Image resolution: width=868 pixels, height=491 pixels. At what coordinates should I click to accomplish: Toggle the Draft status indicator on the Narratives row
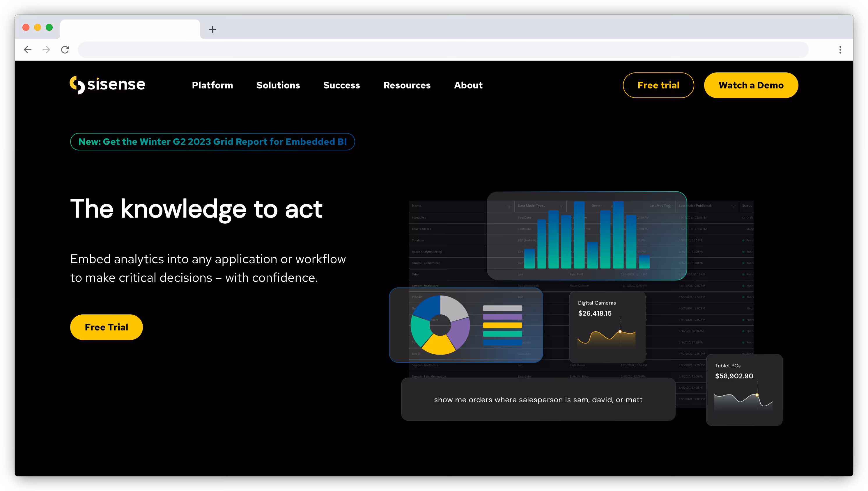743,218
